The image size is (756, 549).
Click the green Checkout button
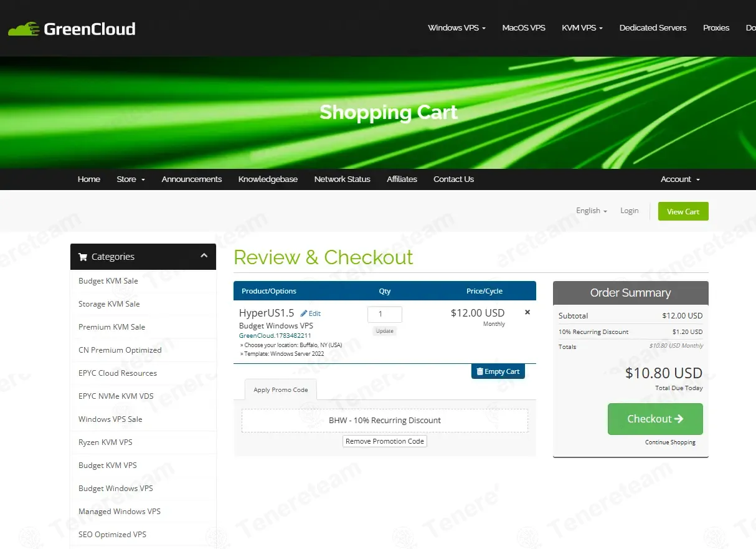[x=655, y=419]
